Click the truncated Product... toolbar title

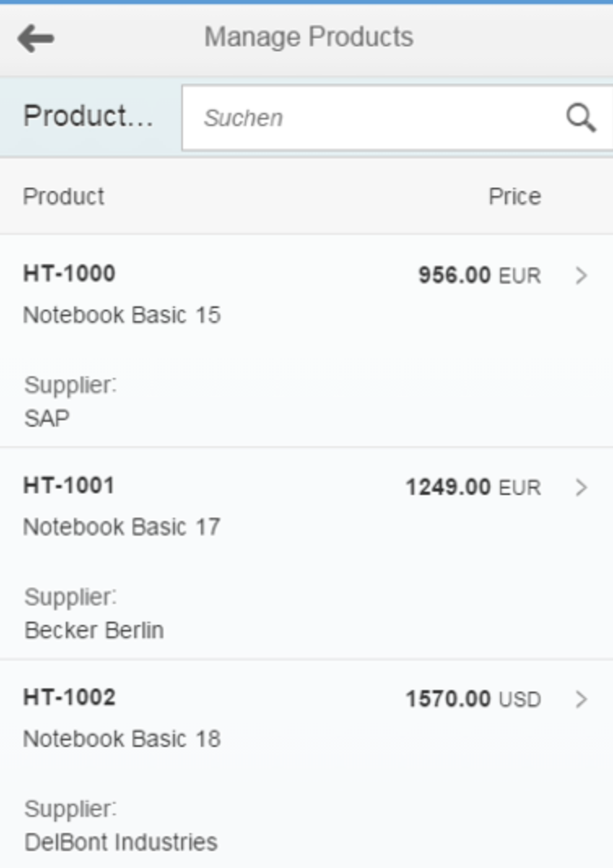pyautogui.click(x=89, y=117)
